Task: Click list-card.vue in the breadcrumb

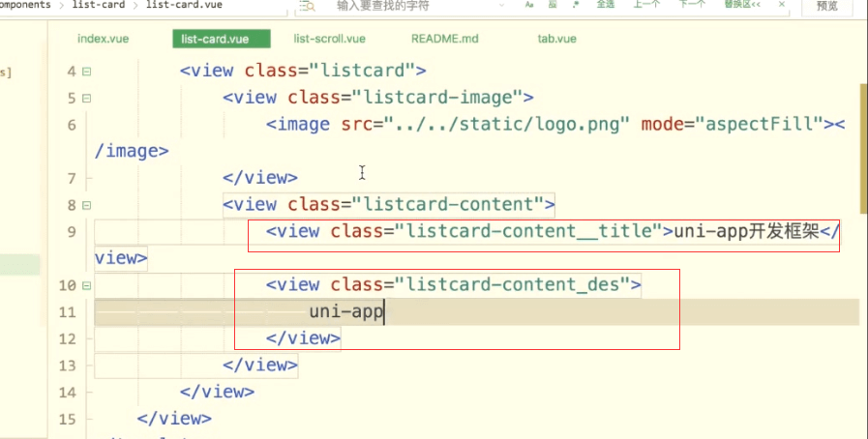Action: tap(184, 5)
